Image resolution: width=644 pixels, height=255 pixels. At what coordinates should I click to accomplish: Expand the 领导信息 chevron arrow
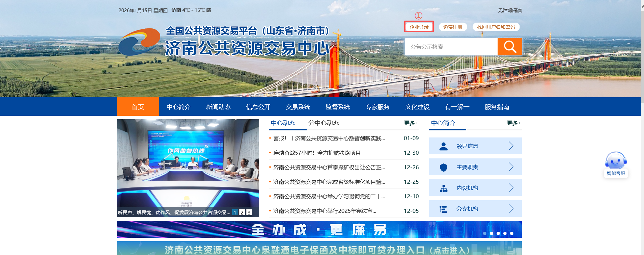tap(511, 146)
